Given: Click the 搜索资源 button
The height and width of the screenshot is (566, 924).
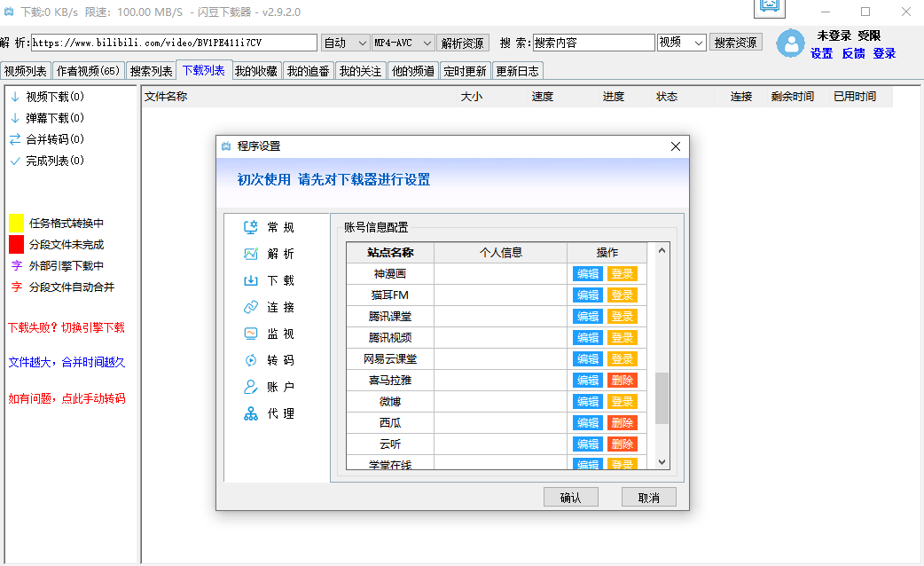Looking at the screenshot, I should pos(735,43).
